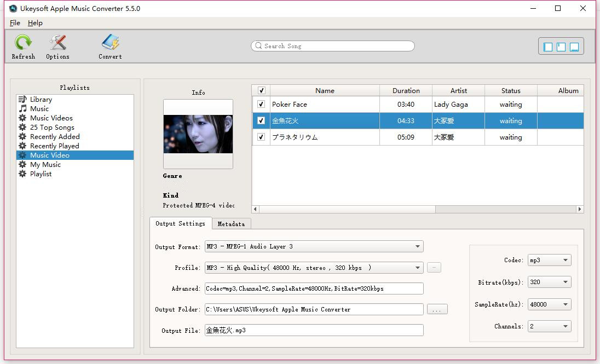Click the gear icon beside 25 Top Songs

(22, 127)
